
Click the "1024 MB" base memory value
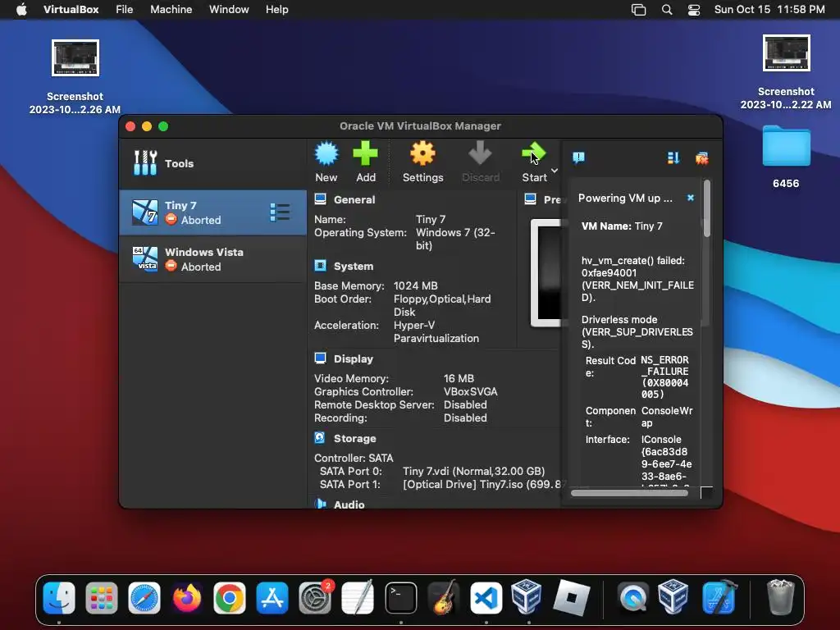click(415, 285)
